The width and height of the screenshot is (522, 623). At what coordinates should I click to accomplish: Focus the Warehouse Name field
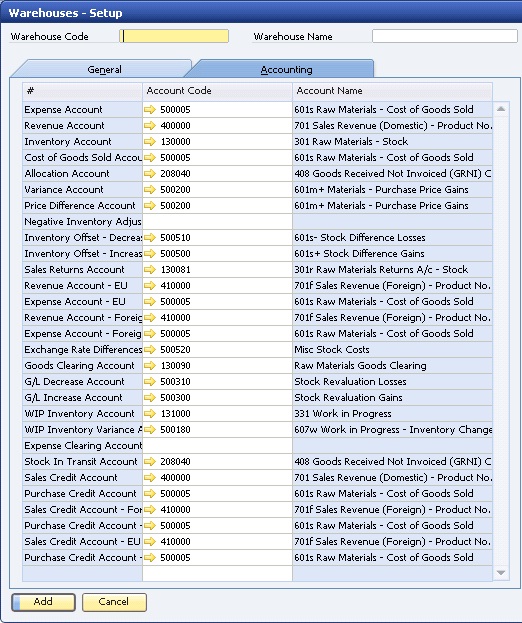point(445,36)
